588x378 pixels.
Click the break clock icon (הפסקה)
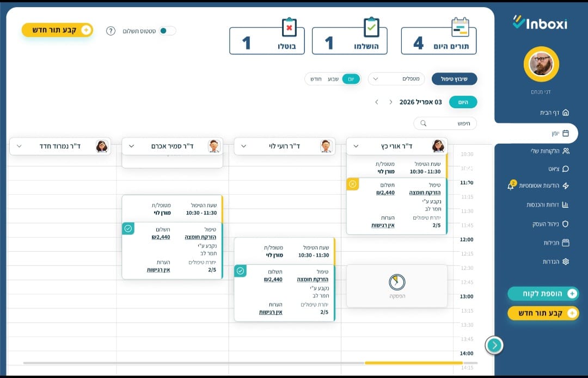pos(397,282)
